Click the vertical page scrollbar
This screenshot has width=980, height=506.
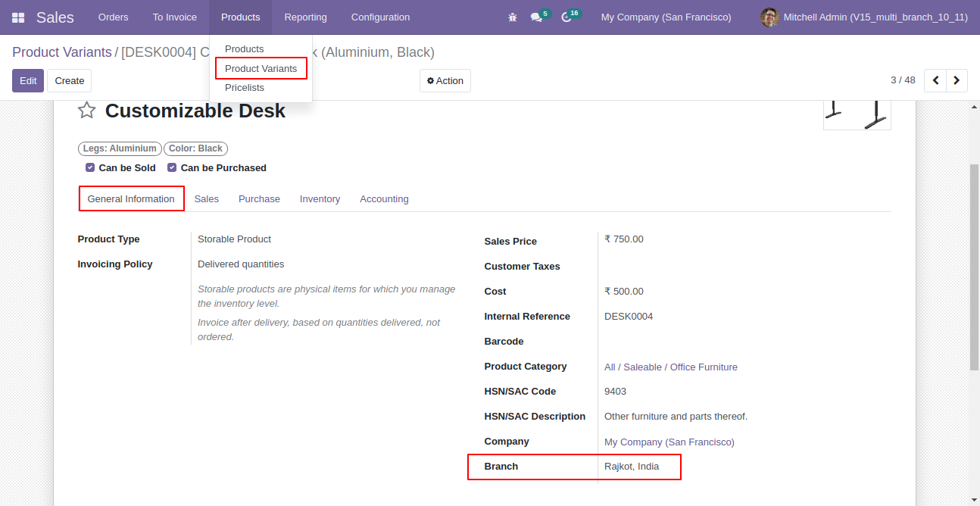click(x=974, y=265)
